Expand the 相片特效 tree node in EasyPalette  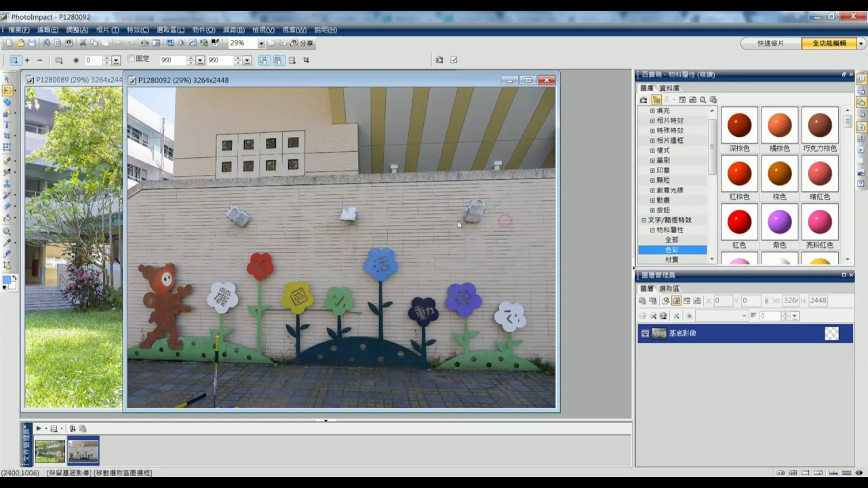(651, 120)
